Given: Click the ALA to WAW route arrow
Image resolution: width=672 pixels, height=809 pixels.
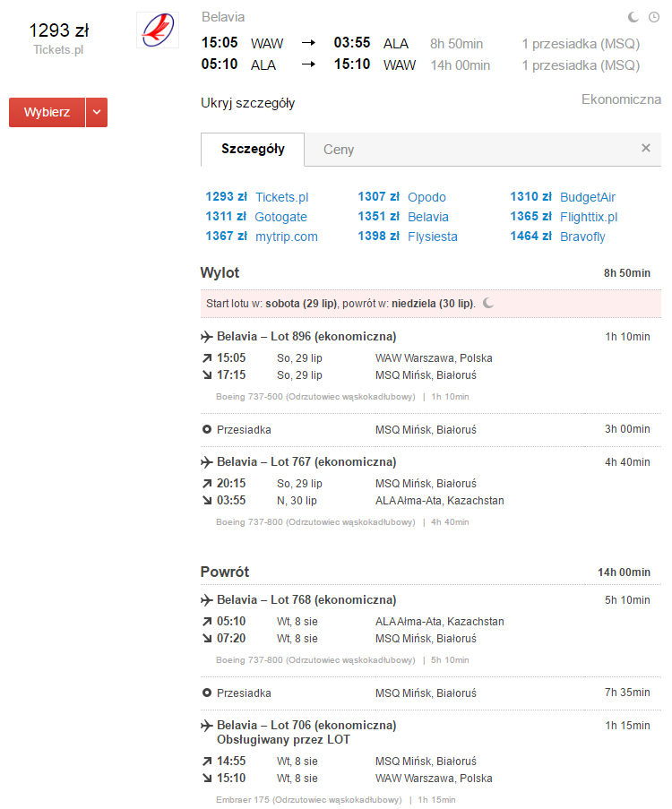Looking at the screenshot, I should point(308,65).
